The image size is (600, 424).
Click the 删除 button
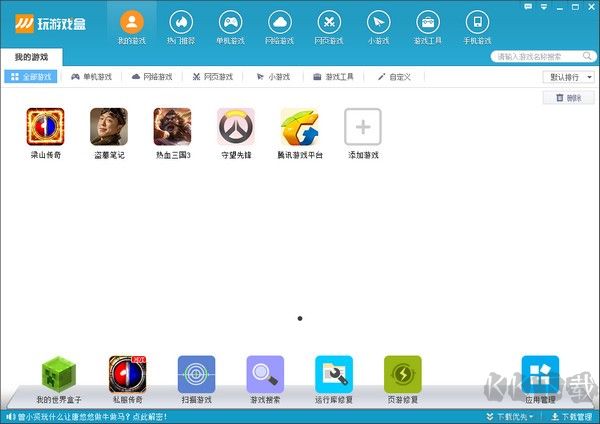pos(569,98)
